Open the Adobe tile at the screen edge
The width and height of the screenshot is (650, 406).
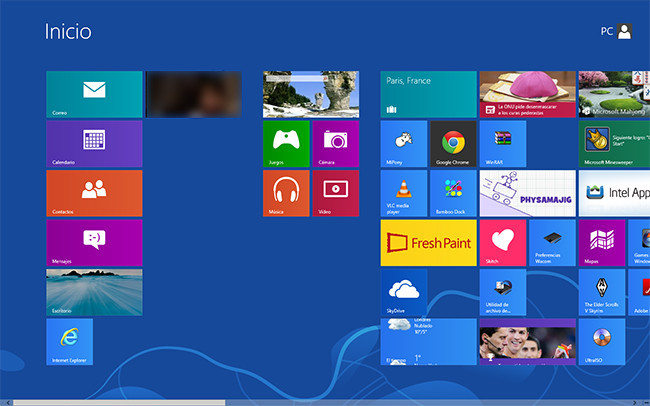click(x=639, y=292)
